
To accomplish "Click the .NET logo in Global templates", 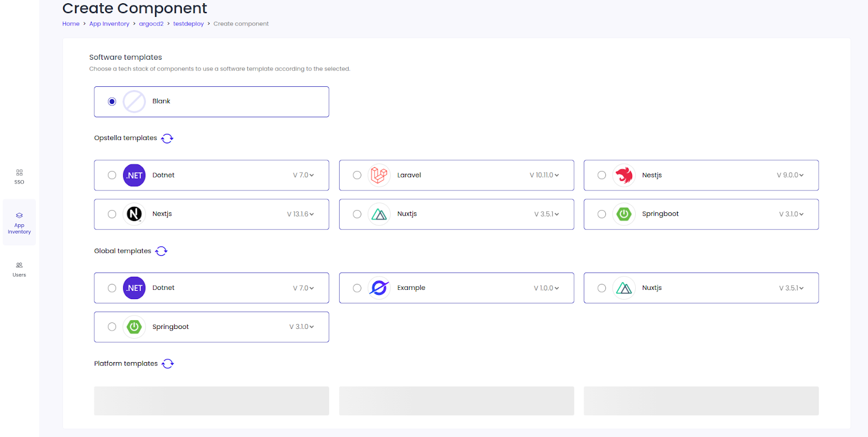I will [x=134, y=288].
